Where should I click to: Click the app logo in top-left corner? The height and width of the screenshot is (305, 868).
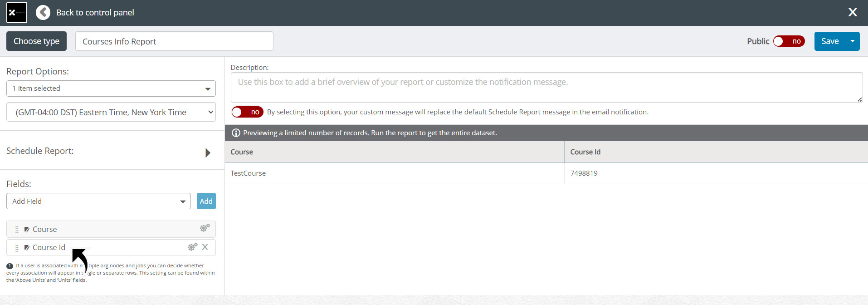coord(17,13)
